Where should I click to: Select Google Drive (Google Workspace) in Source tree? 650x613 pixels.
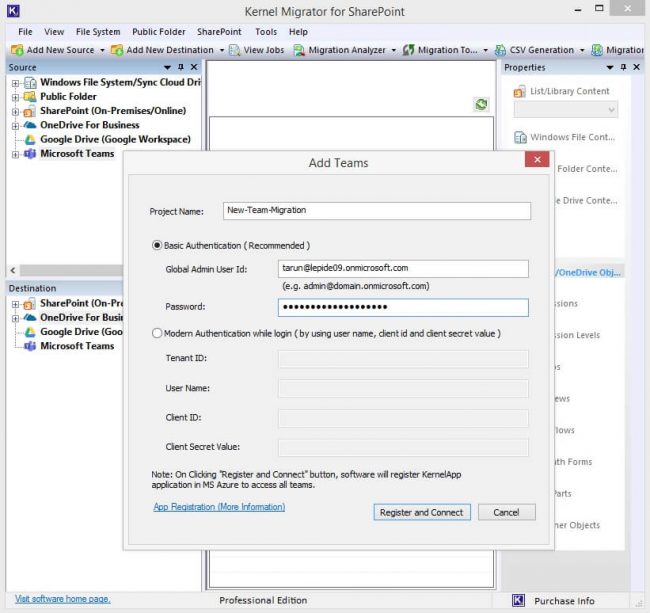(115, 139)
